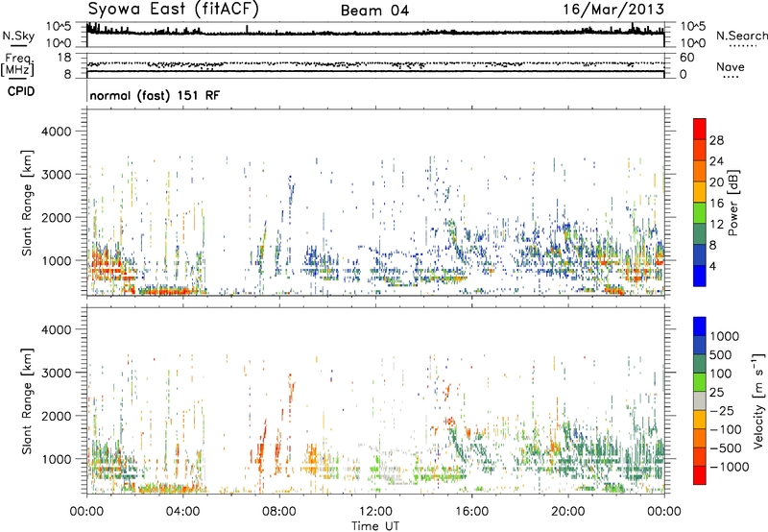
Task: Click the "1000" range tick of velocity panel
Action: click(56, 459)
